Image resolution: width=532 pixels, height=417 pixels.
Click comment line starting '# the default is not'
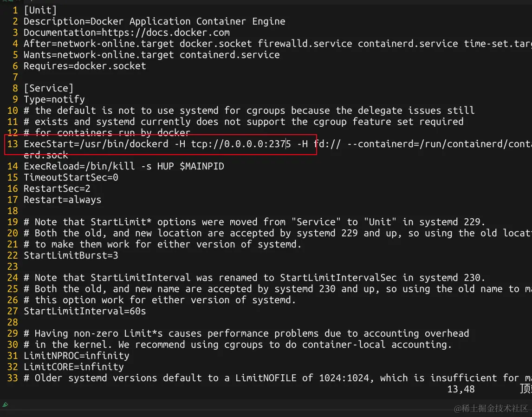click(x=249, y=111)
